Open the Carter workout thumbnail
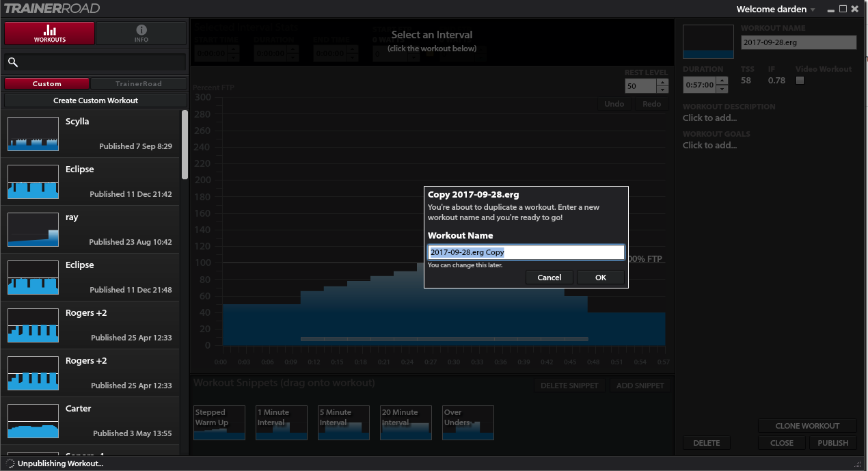This screenshot has height=471, width=868. click(x=33, y=421)
